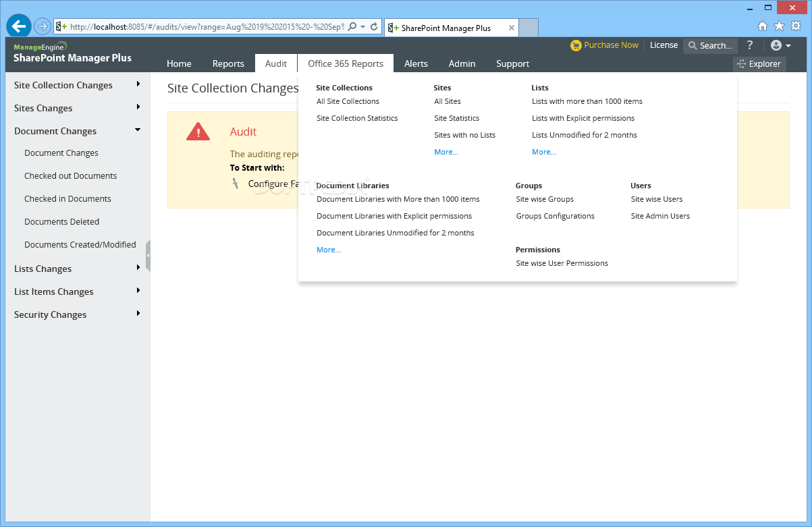Select the Audit tab
This screenshot has width=812, height=527.
[276, 63]
